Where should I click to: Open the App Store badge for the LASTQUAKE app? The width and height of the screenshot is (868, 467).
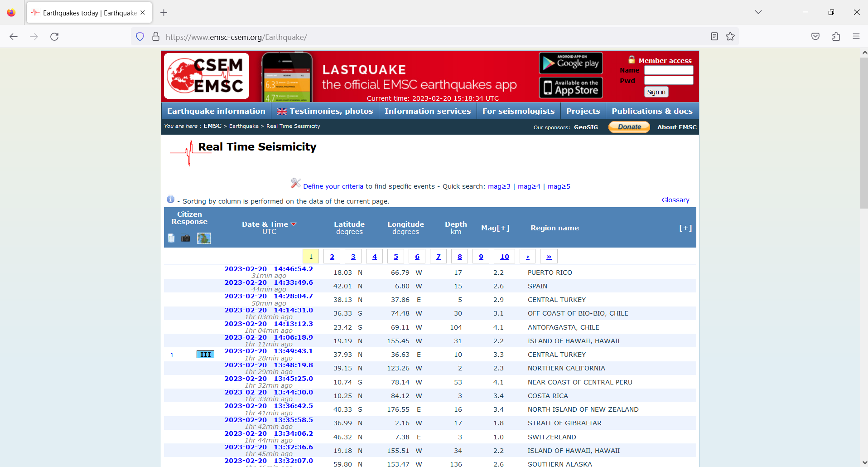(x=570, y=88)
